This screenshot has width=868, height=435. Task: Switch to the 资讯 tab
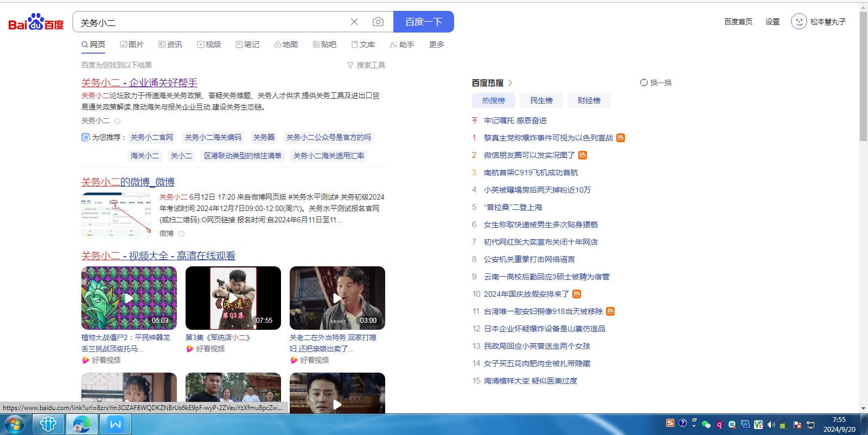[x=170, y=44]
